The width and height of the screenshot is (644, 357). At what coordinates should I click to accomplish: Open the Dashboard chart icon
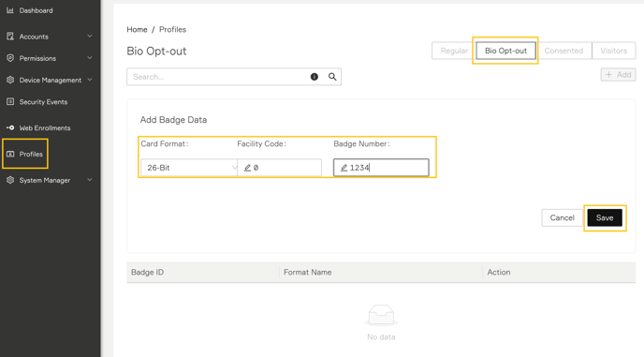(10, 10)
